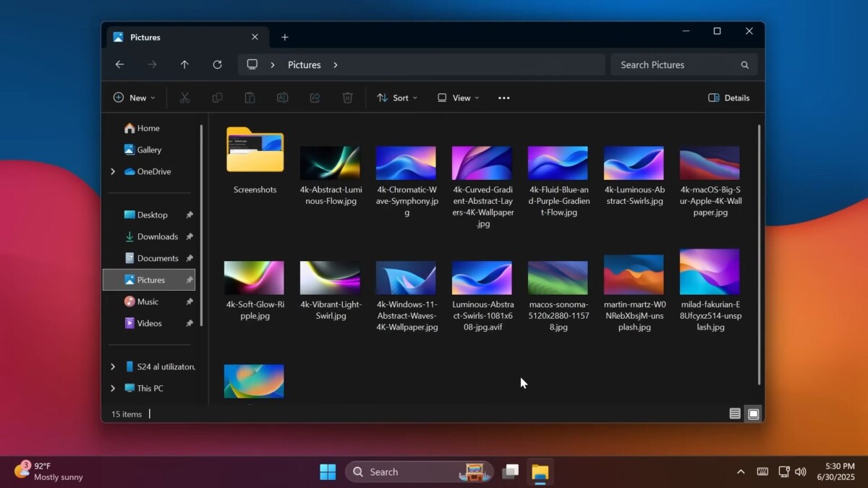Click the Task View taskbar icon
This screenshot has width=868, height=488.
click(x=511, y=472)
